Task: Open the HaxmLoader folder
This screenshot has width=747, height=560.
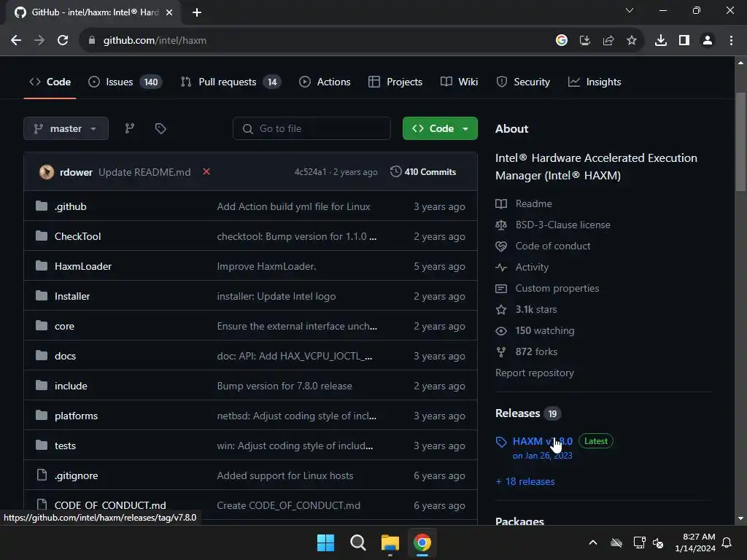Action: (x=83, y=267)
